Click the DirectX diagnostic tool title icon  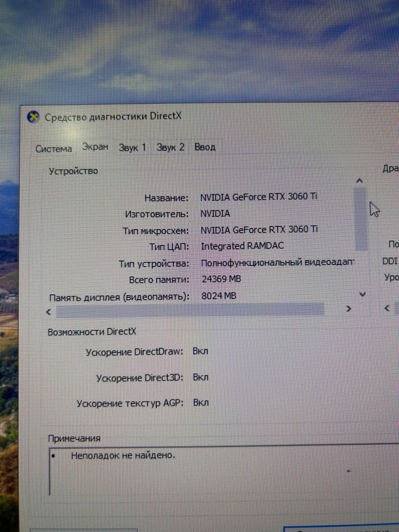point(33,117)
